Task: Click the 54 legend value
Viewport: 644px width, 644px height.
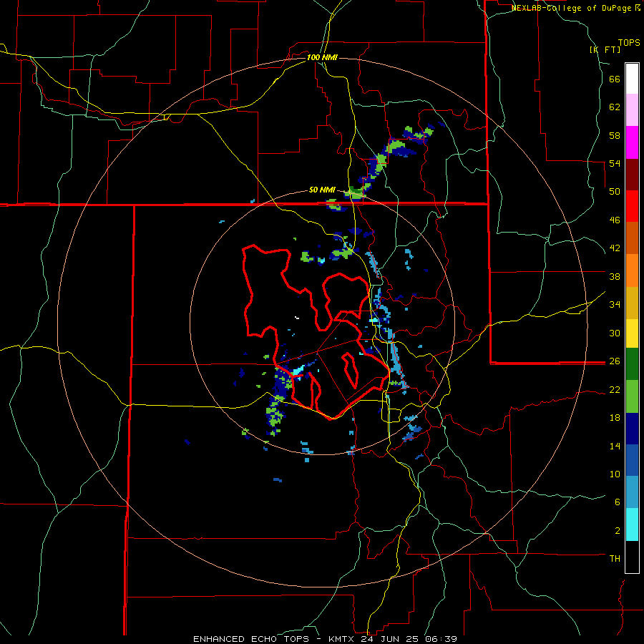Action: (x=615, y=163)
